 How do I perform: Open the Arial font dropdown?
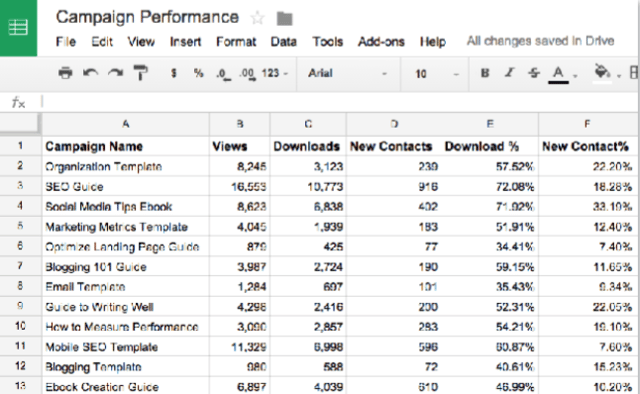[x=347, y=73]
